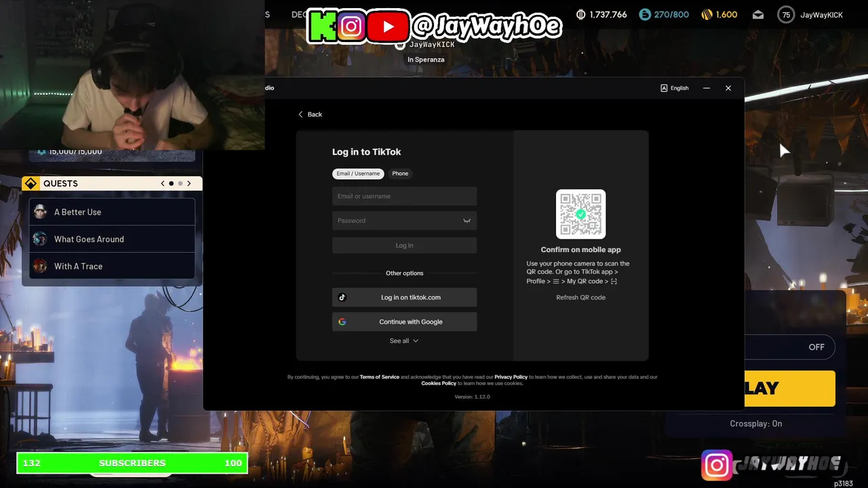The width and height of the screenshot is (868, 488).
Task: Click the A Better Use quest avatar icon
Action: 40,212
